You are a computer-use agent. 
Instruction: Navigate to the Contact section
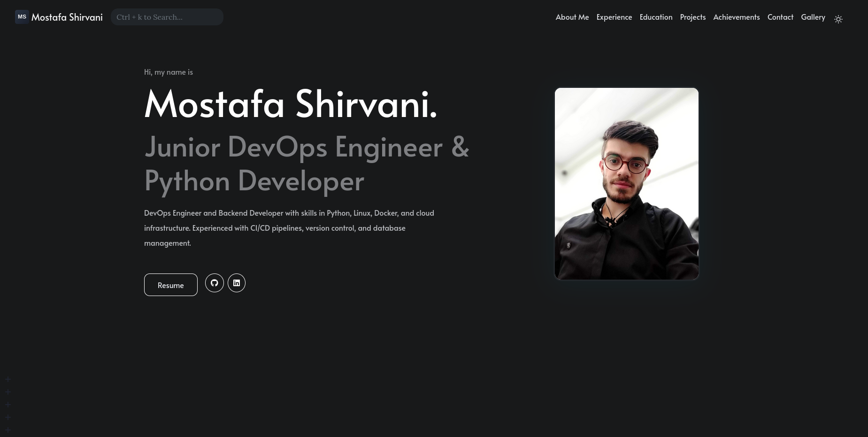pos(780,16)
